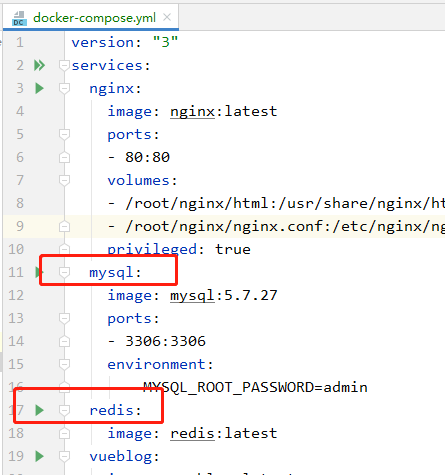The width and height of the screenshot is (445, 475).
Task: Click the image key on line 18
Action: [x=129, y=434]
